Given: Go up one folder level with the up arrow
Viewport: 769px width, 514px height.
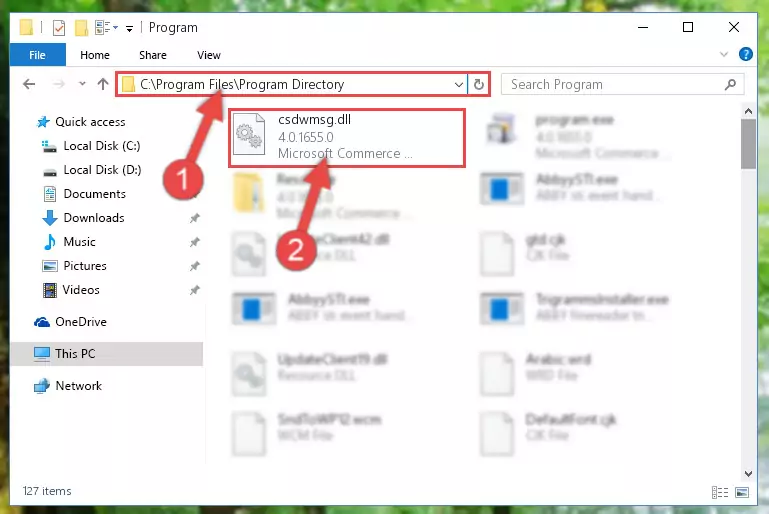Looking at the screenshot, I should click(103, 84).
